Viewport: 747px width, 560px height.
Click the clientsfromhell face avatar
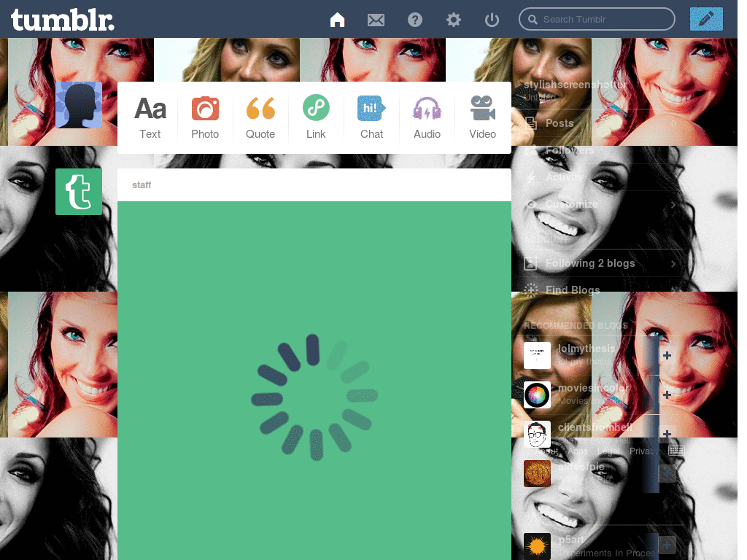[537, 435]
